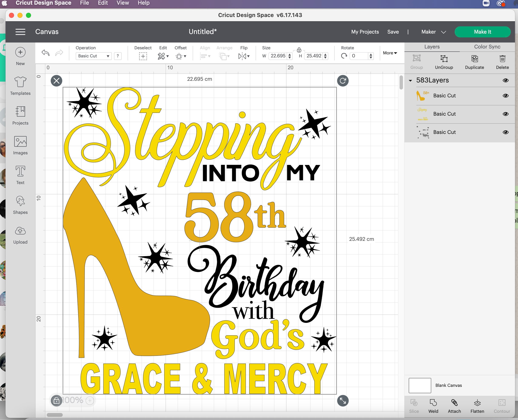Click the Deselect icon

coord(143,56)
